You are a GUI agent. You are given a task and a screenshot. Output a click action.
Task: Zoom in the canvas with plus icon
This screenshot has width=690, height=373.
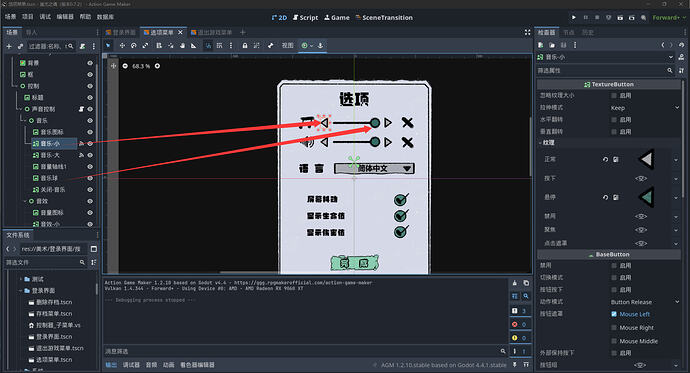(157, 66)
